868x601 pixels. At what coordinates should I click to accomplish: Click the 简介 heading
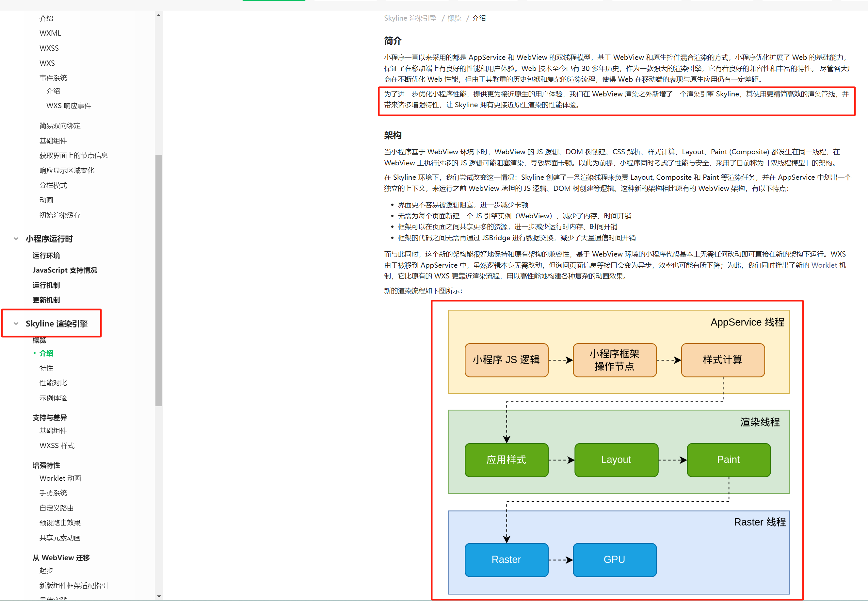[x=393, y=41]
